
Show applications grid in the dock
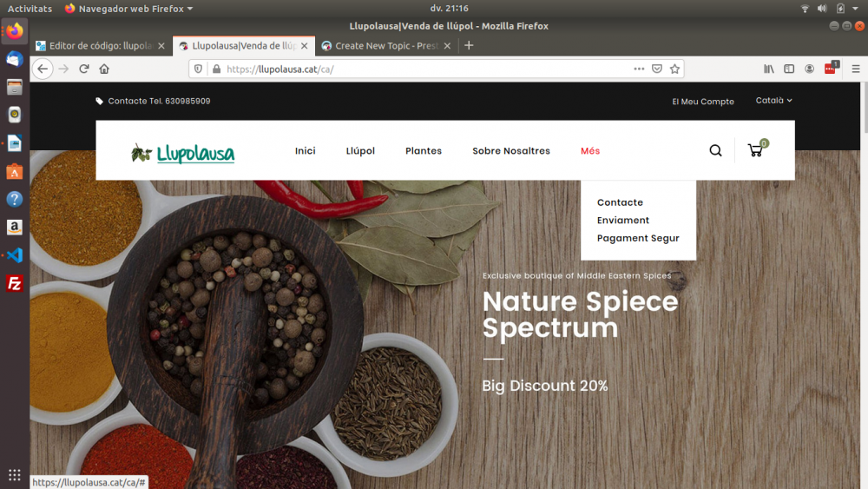(x=15, y=474)
